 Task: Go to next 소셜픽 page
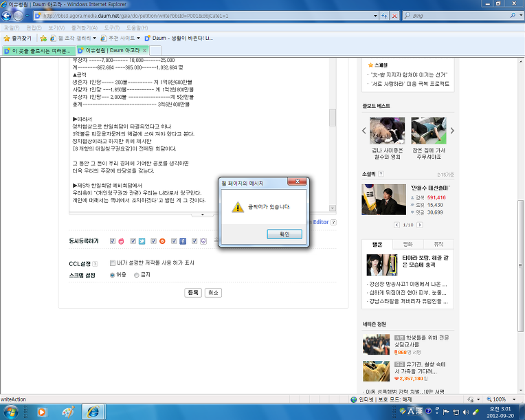pyautogui.click(x=420, y=225)
